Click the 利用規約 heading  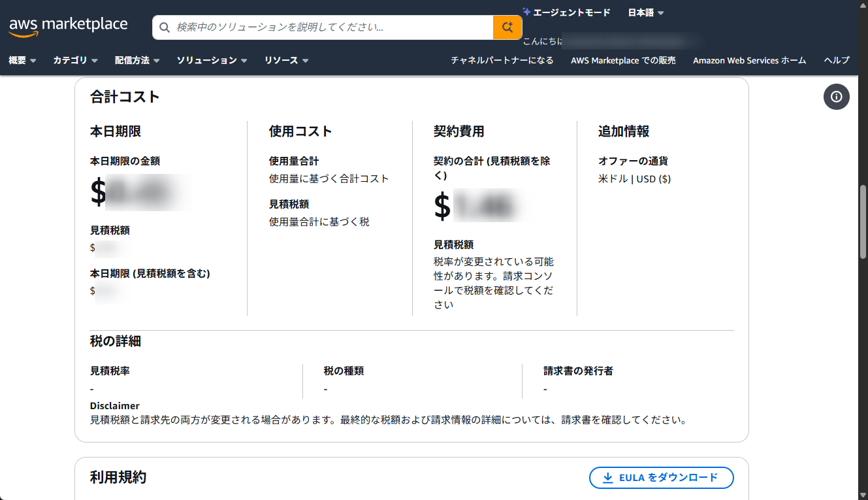pos(118,478)
